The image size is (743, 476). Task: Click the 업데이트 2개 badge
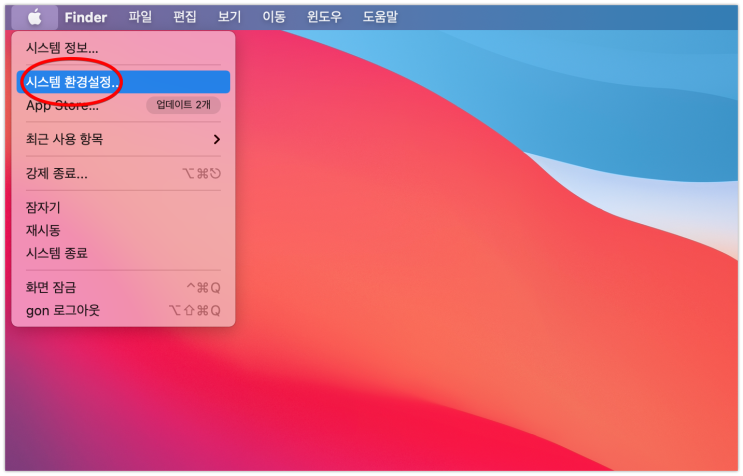pos(183,105)
